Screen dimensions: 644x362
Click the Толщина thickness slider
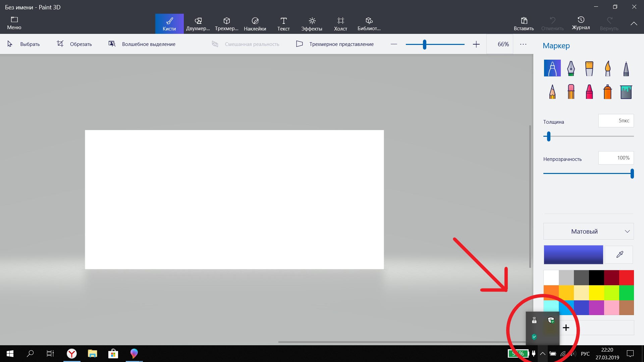pos(588,136)
